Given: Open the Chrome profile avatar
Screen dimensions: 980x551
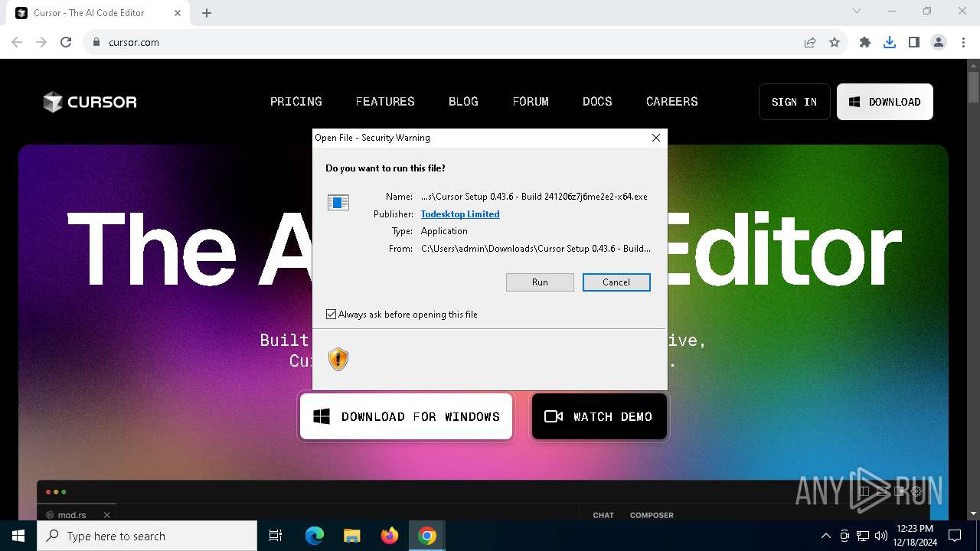Looking at the screenshot, I should (x=939, y=43).
